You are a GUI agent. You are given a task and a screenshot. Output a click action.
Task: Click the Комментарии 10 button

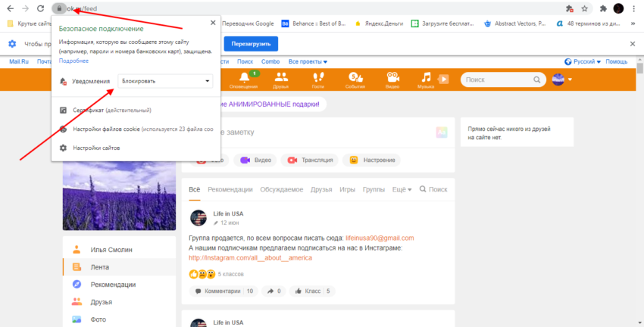[224, 291]
